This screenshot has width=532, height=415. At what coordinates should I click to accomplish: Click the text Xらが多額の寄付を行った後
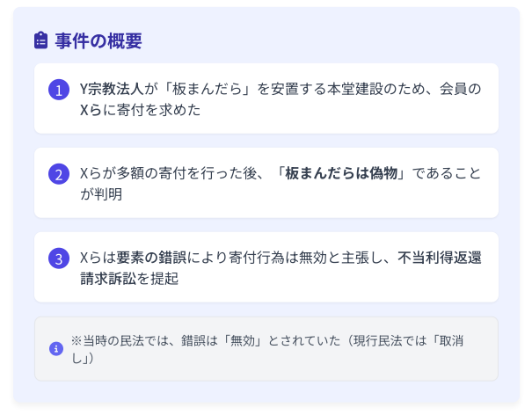click(x=168, y=173)
